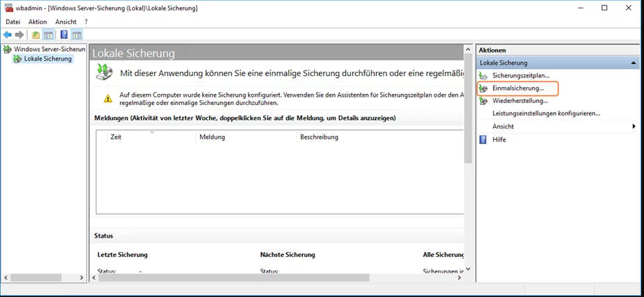Click the Meldungen section heading text

[x=245, y=118]
